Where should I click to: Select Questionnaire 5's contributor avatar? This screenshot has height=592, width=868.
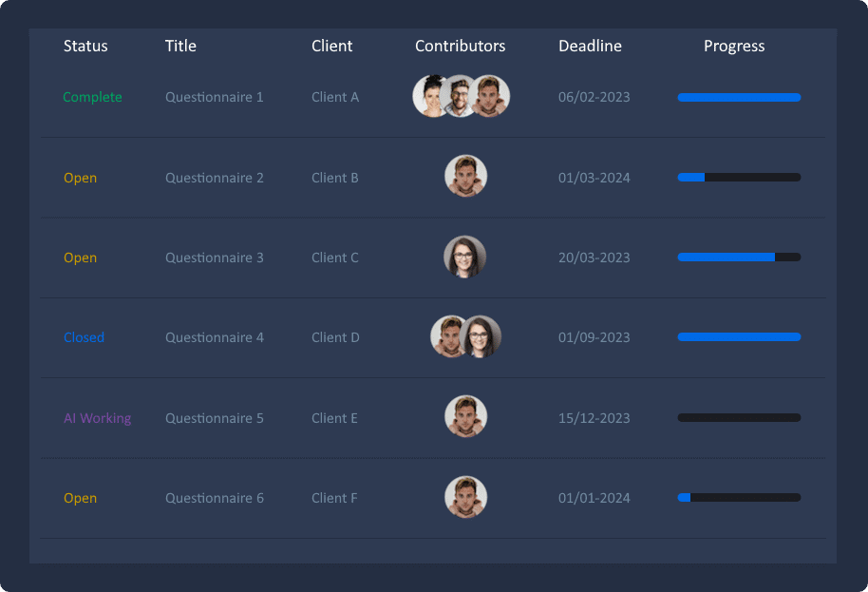pos(465,417)
